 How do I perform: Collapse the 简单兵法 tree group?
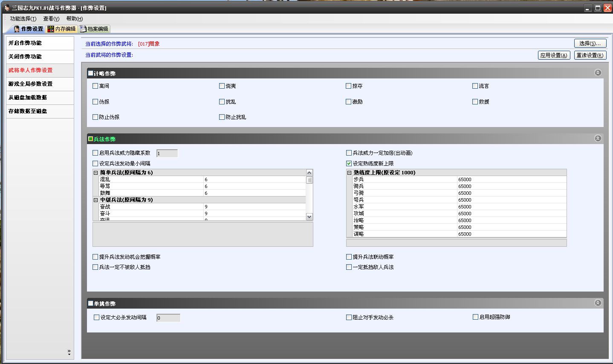96,173
